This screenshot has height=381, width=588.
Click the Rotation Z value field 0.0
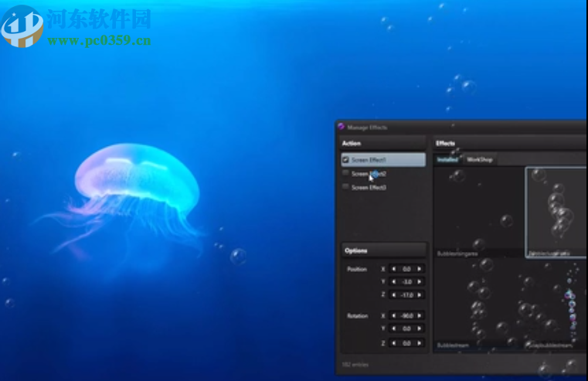pyautogui.click(x=406, y=343)
